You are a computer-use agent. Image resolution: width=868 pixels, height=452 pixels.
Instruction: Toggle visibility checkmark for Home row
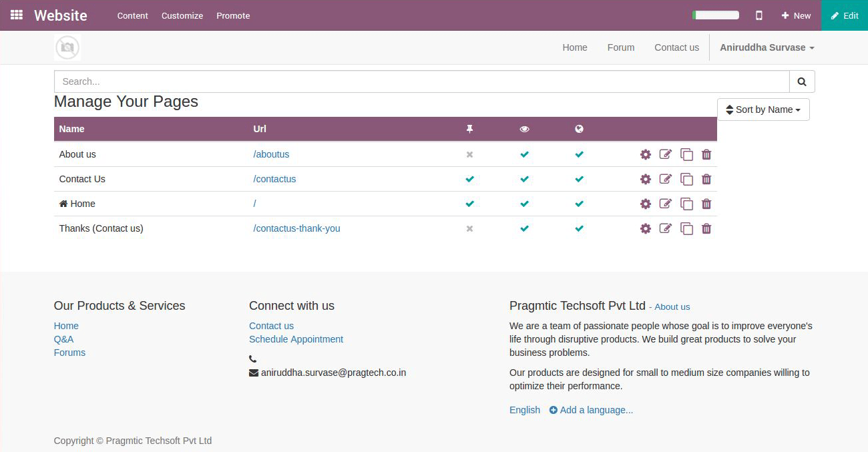point(524,204)
